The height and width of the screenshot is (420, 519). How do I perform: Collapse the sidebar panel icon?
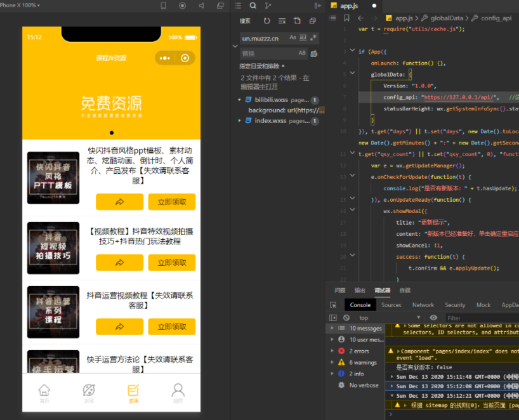(318, 6)
